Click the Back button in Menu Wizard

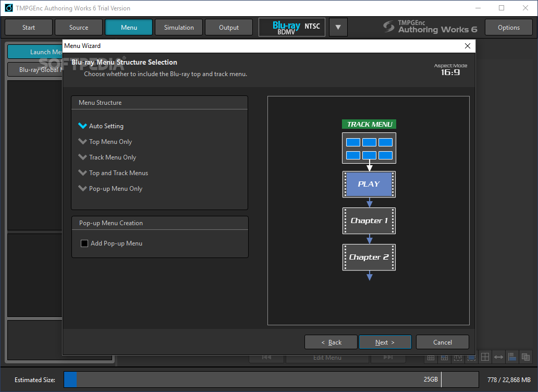click(x=331, y=342)
